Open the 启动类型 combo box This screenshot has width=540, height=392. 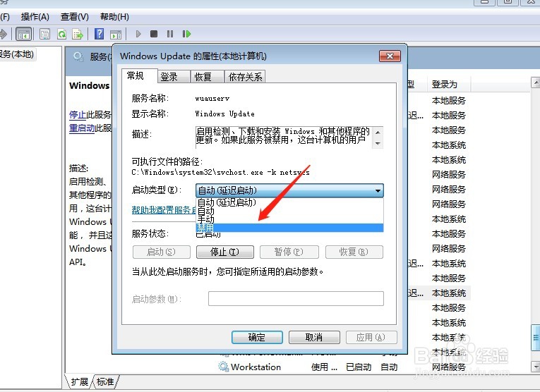(289, 190)
